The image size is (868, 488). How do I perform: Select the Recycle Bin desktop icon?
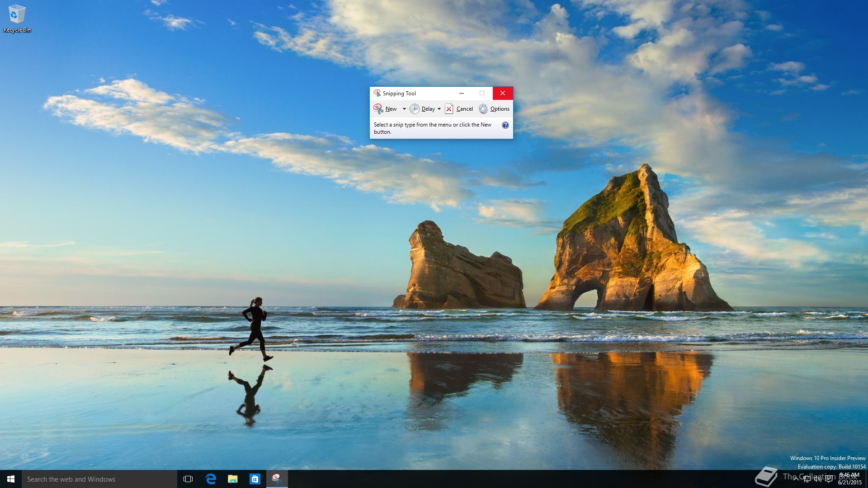pyautogui.click(x=17, y=19)
